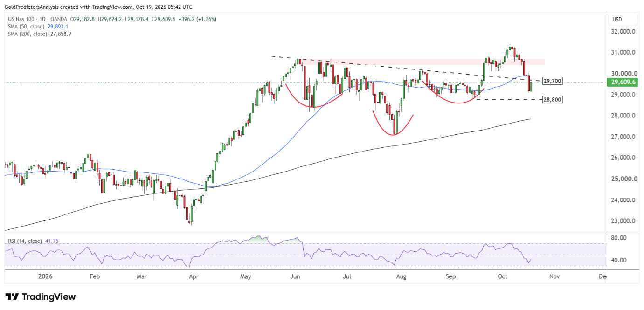Click the 2026 time axis label
Viewport: 644px width, 310px height.
click(x=45, y=276)
